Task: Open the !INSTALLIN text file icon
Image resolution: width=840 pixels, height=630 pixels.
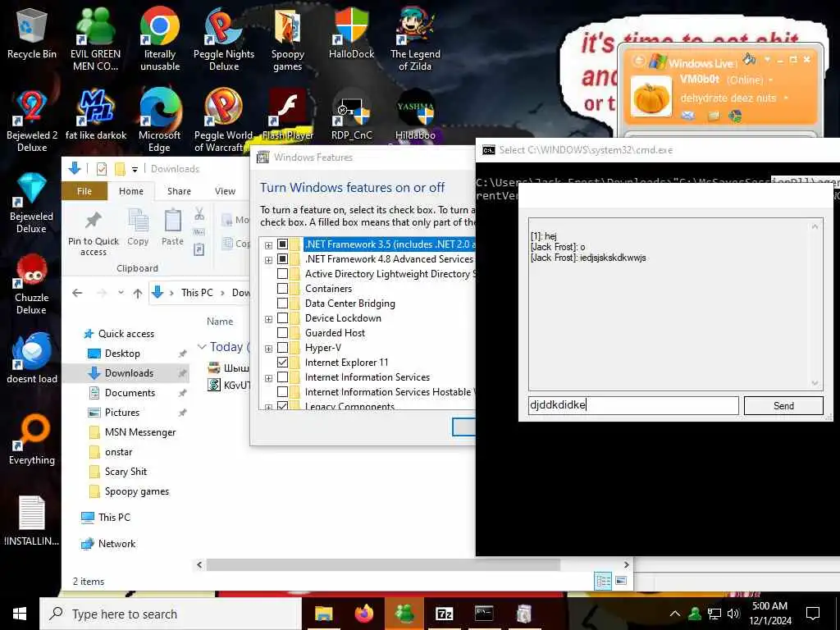Action: [32, 521]
